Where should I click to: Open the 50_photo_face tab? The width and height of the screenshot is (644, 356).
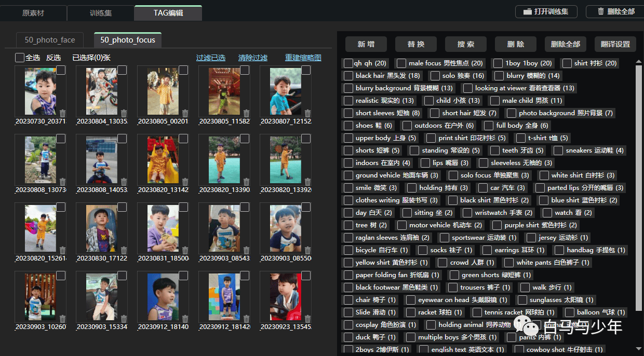point(50,40)
